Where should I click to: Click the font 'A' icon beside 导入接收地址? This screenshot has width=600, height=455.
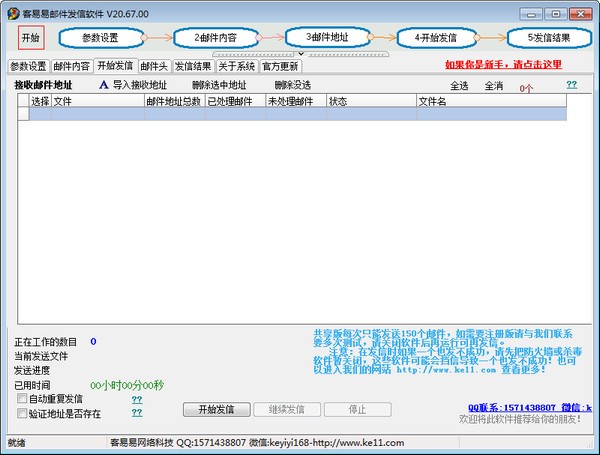click(103, 86)
